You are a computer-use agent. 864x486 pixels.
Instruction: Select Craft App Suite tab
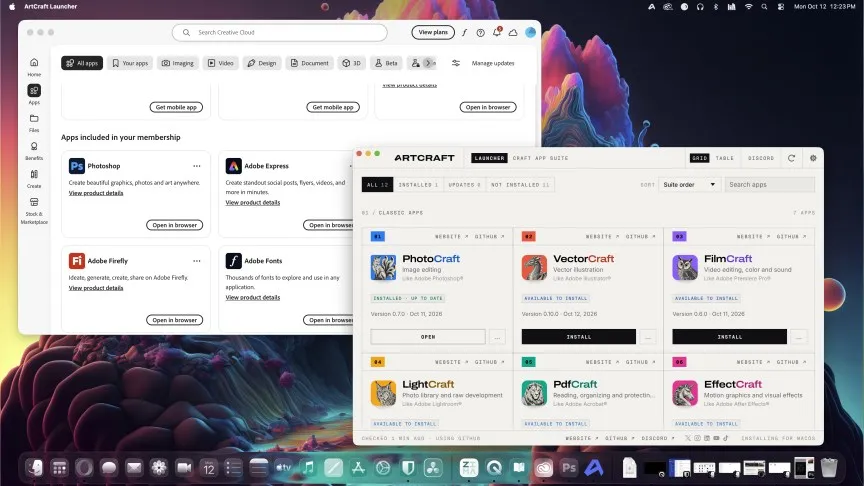point(540,158)
